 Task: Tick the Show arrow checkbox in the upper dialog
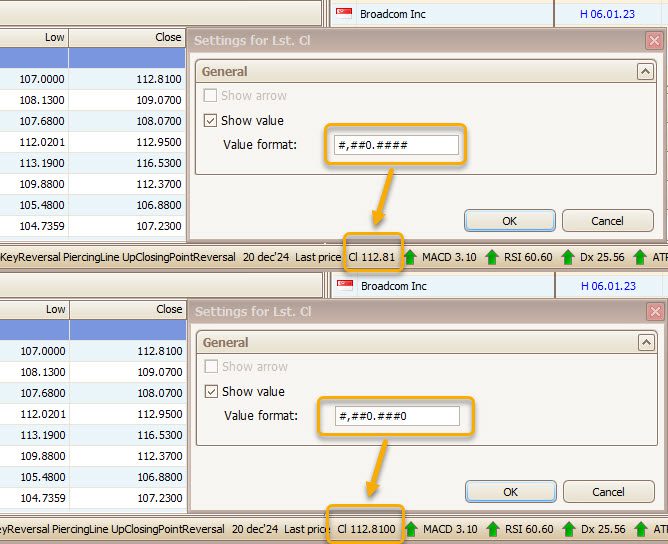coord(210,96)
